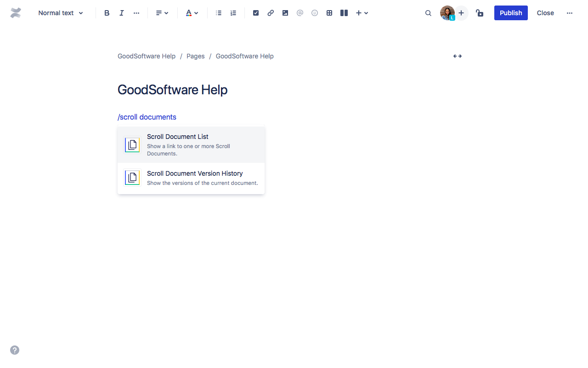The height and width of the screenshot is (368, 588).
Task: Insert a table
Action: pos(329,13)
